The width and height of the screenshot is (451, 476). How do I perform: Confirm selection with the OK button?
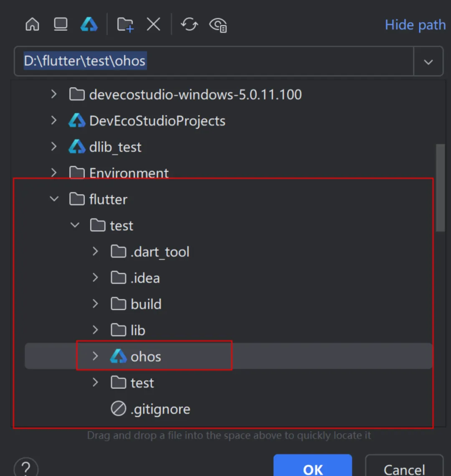[313, 466]
